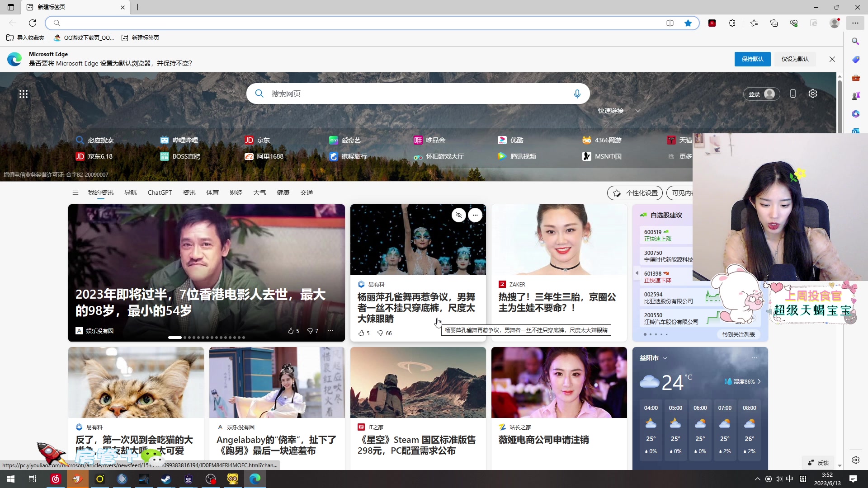Viewport: 868px width, 488px height.
Task: Click the favorites star in address bar
Action: [x=688, y=23]
